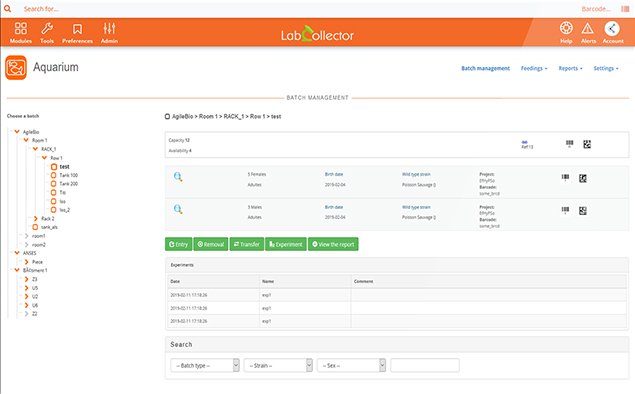Open the Tools wrench icon
The height and width of the screenshot is (394, 635).
[x=47, y=28]
